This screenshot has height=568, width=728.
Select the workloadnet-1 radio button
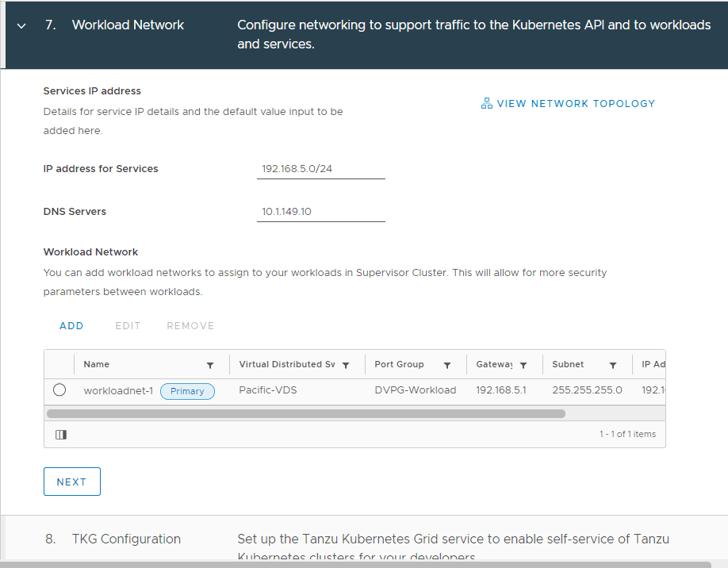[x=60, y=390]
